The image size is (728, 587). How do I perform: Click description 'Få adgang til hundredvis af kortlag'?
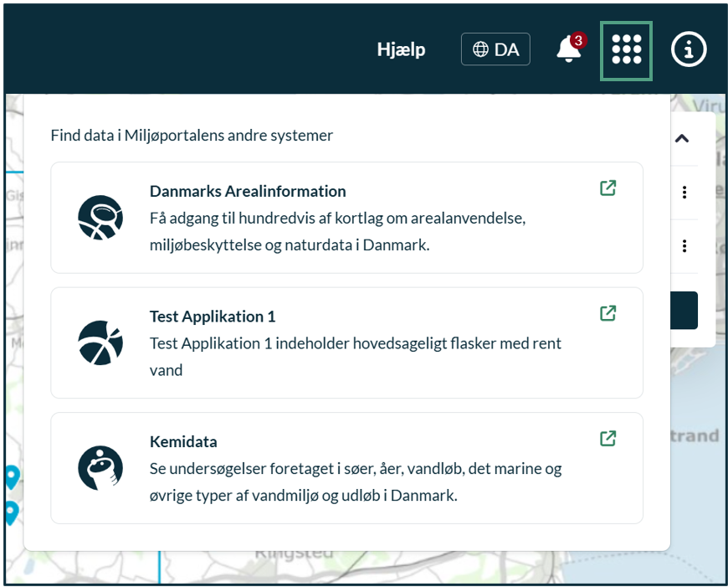tap(337, 231)
